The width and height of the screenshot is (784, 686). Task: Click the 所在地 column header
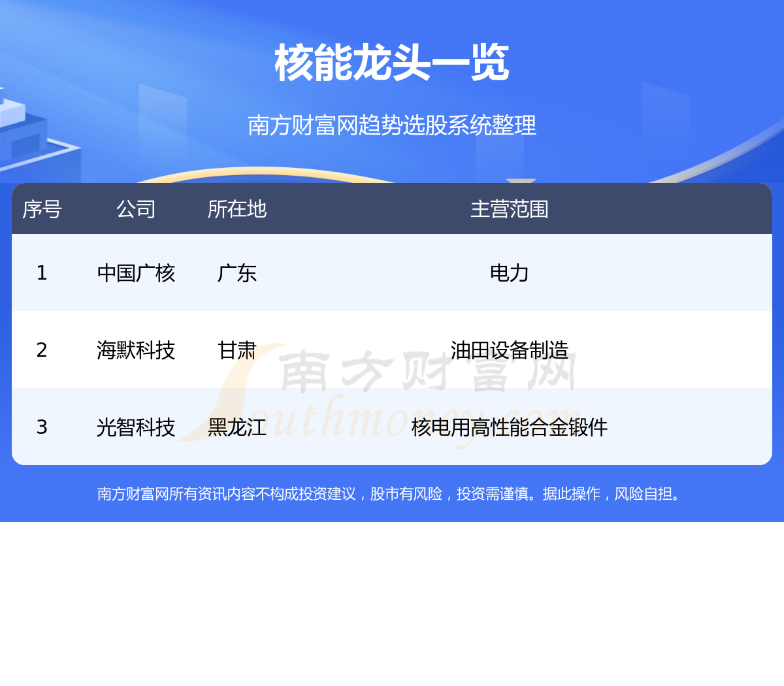point(237,209)
